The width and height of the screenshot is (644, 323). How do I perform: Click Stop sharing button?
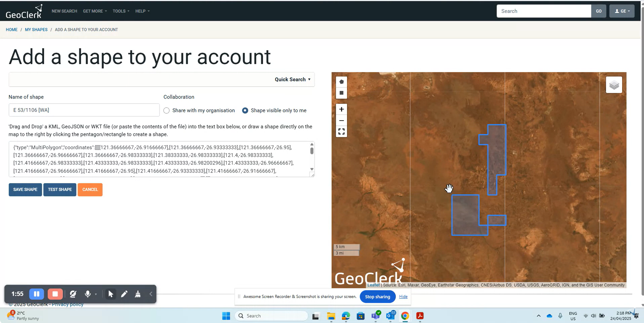tap(378, 297)
